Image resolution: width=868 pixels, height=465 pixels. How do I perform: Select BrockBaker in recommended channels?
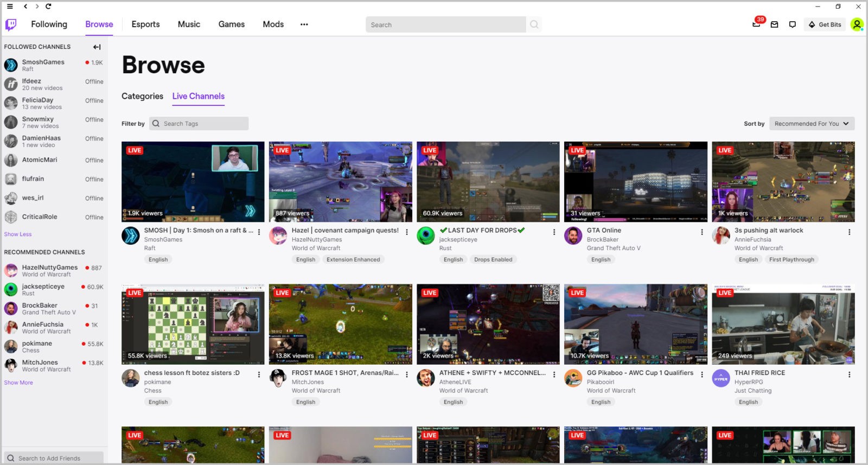tap(54, 309)
